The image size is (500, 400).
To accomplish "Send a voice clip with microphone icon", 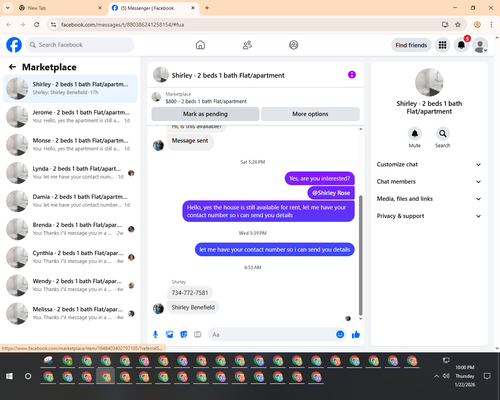I will point(155,334).
